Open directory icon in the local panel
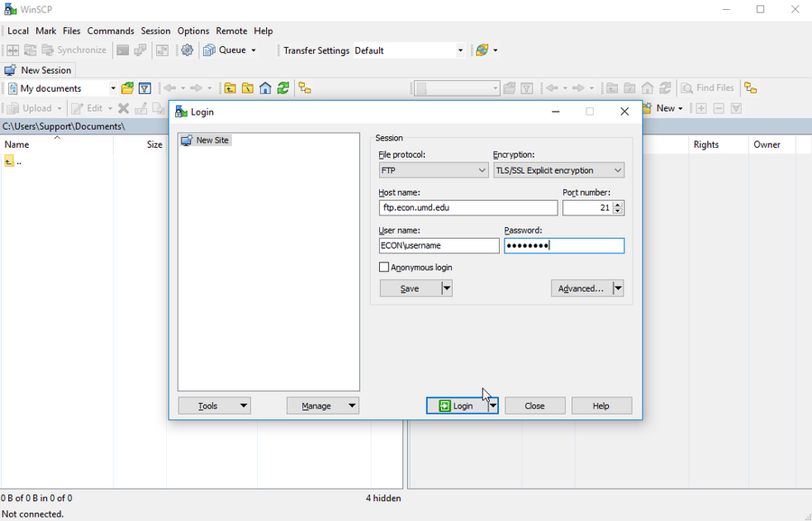812x521 pixels. pyautogui.click(x=127, y=88)
